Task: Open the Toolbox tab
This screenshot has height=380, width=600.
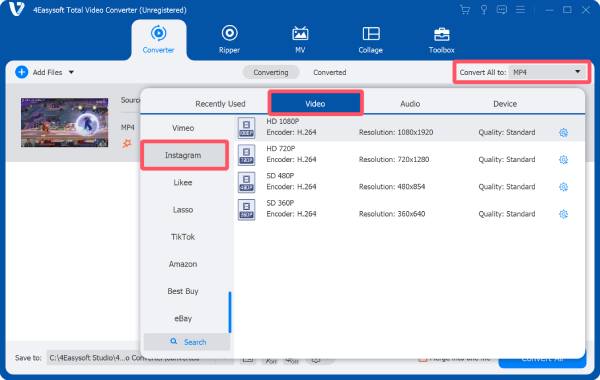Action: (442, 40)
